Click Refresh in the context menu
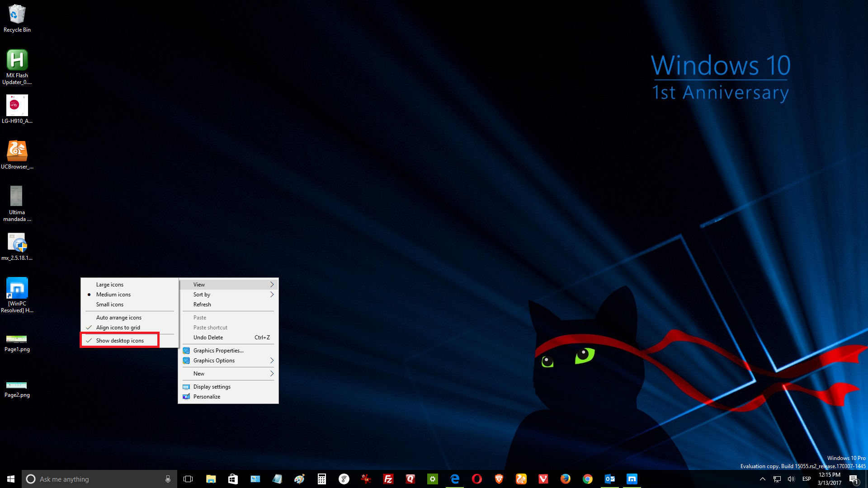868x488 pixels. coord(228,305)
